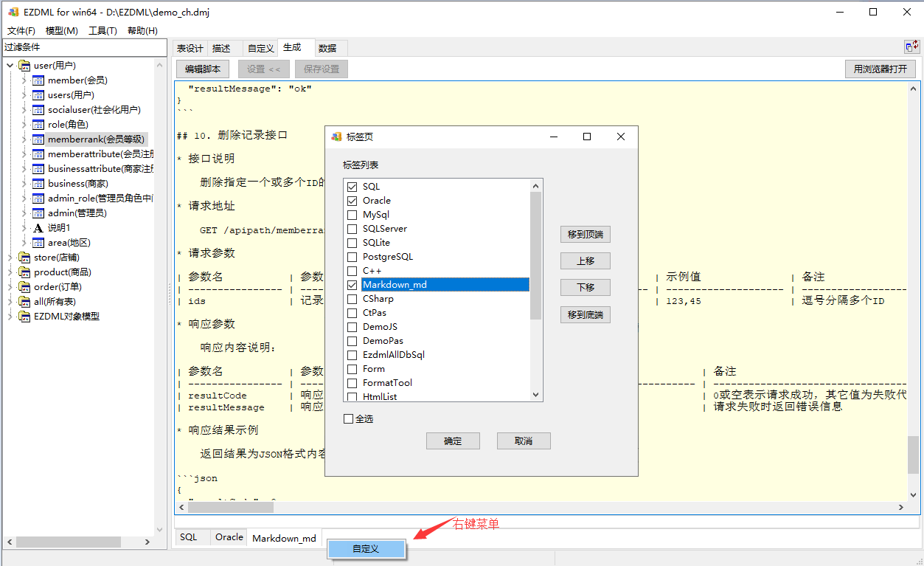
Task: Click the EZDML app icon in title bar
Action: tap(13, 12)
